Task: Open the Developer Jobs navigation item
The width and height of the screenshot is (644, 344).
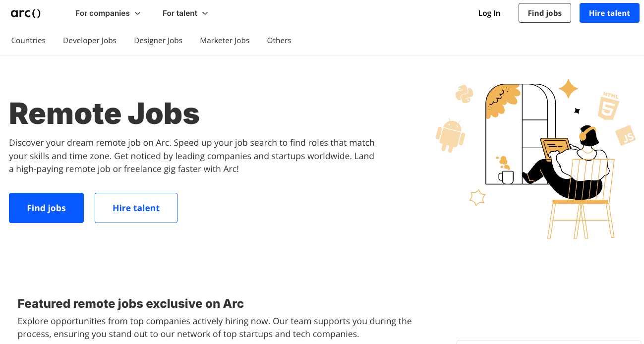Action: tap(89, 40)
